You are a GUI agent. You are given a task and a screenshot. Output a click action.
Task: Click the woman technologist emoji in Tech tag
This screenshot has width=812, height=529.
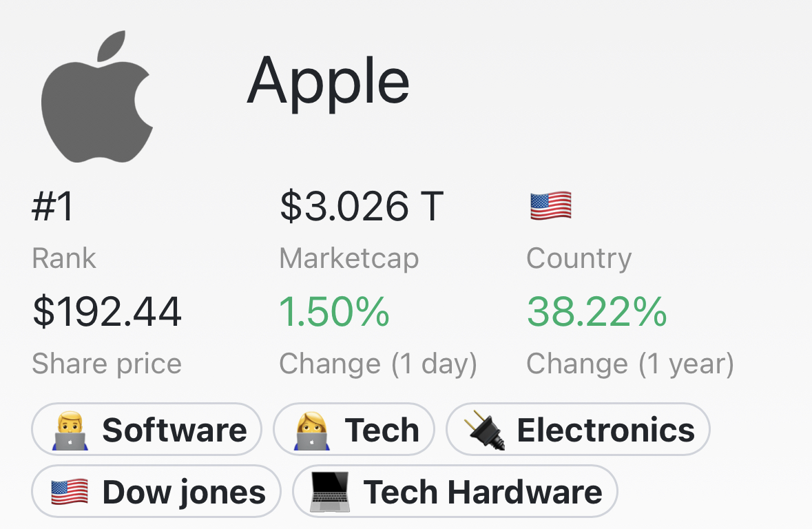coord(312,431)
